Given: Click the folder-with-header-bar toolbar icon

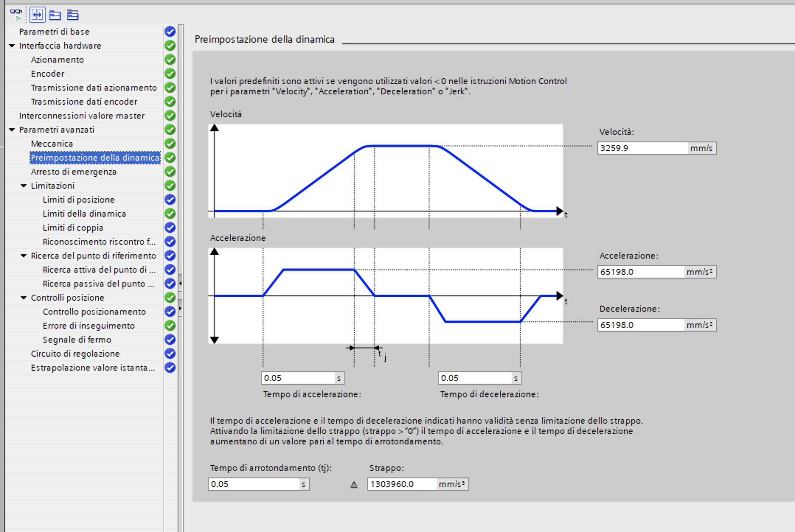Looking at the screenshot, I should point(73,15).
